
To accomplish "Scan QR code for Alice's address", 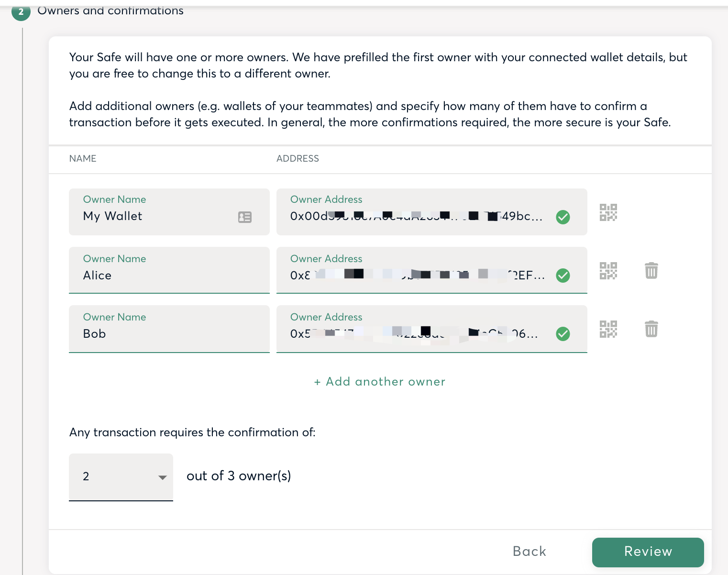I will tap(608, 271).
